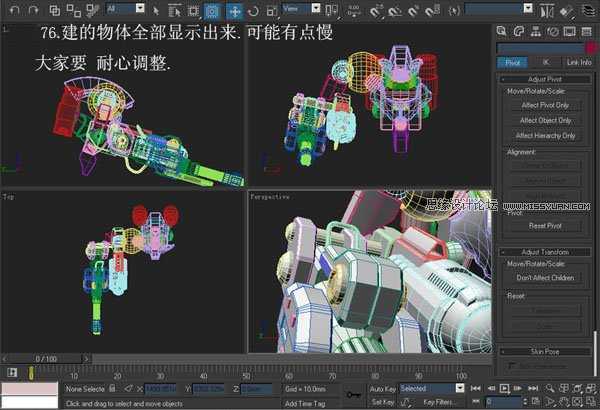600x410 pixels.
Task: Click the object color swatch
Action: (x=591, y=48)
